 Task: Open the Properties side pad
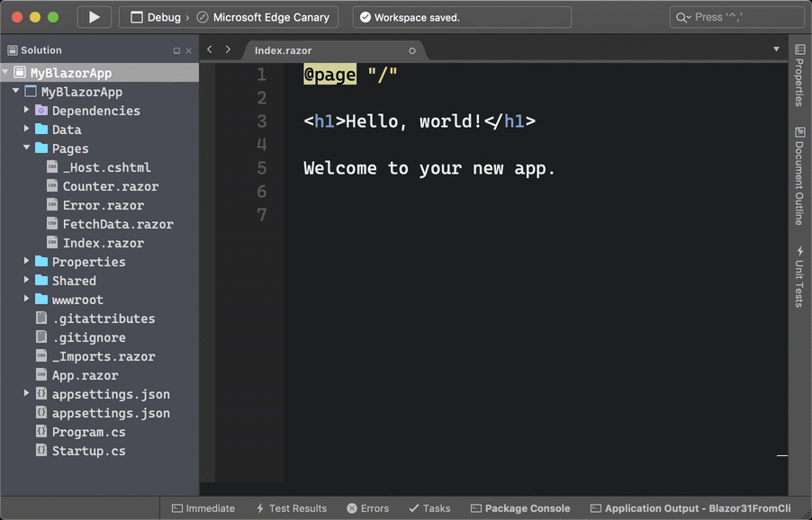799,76
